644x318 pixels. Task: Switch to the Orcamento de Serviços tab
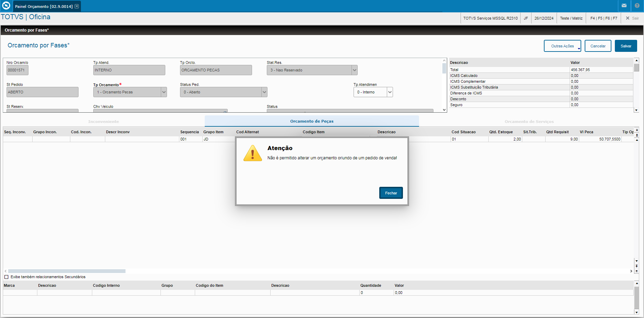click(529, 122)
